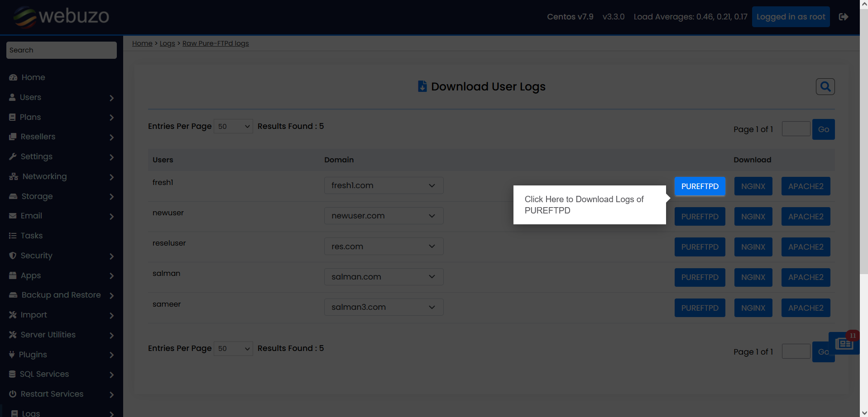Click the Email envelope icon in sidebar

pyautogui.click(x=13, y=216)
